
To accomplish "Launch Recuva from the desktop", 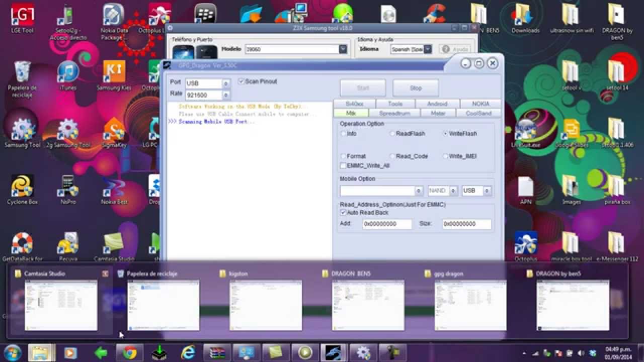I will [x=68, y=246].
